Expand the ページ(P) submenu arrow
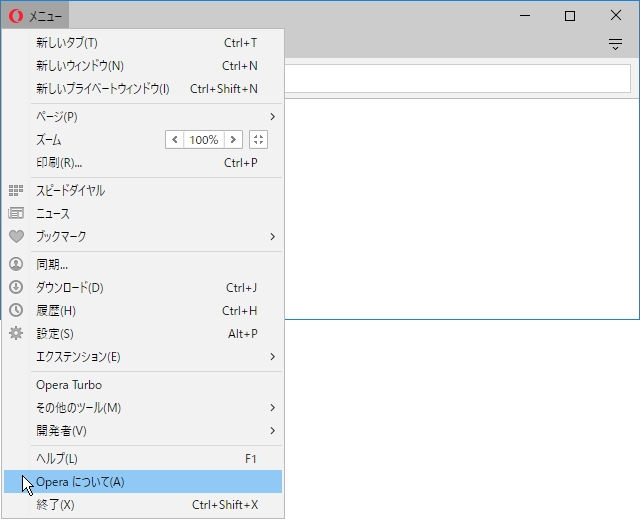 click(272, 117)
